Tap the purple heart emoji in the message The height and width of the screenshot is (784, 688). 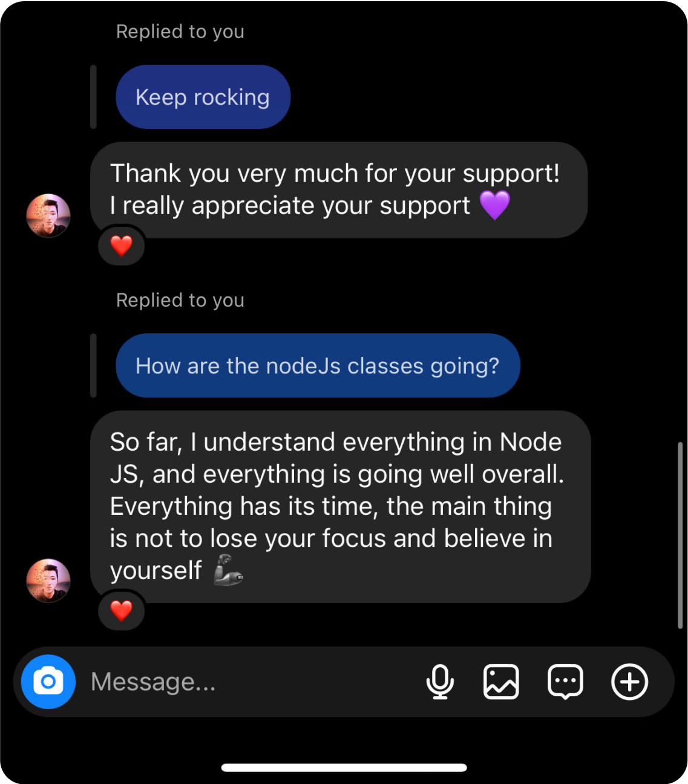coord(495,205)
